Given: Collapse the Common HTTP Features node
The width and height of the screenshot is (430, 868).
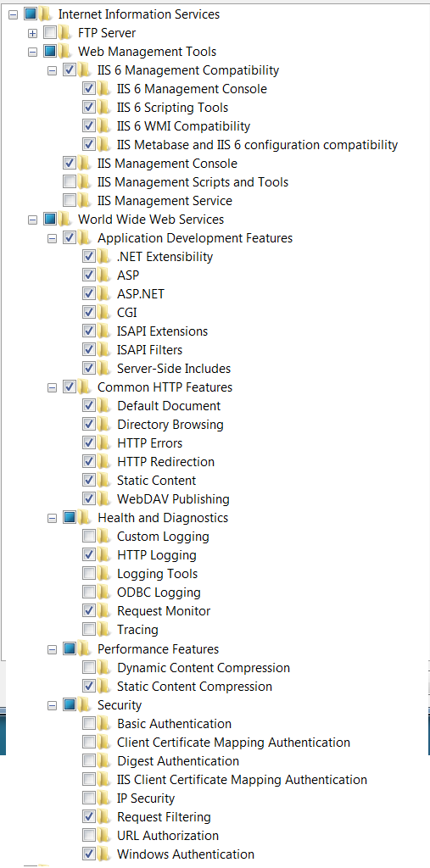Looking at the screenshot, I should pos(52,387).
